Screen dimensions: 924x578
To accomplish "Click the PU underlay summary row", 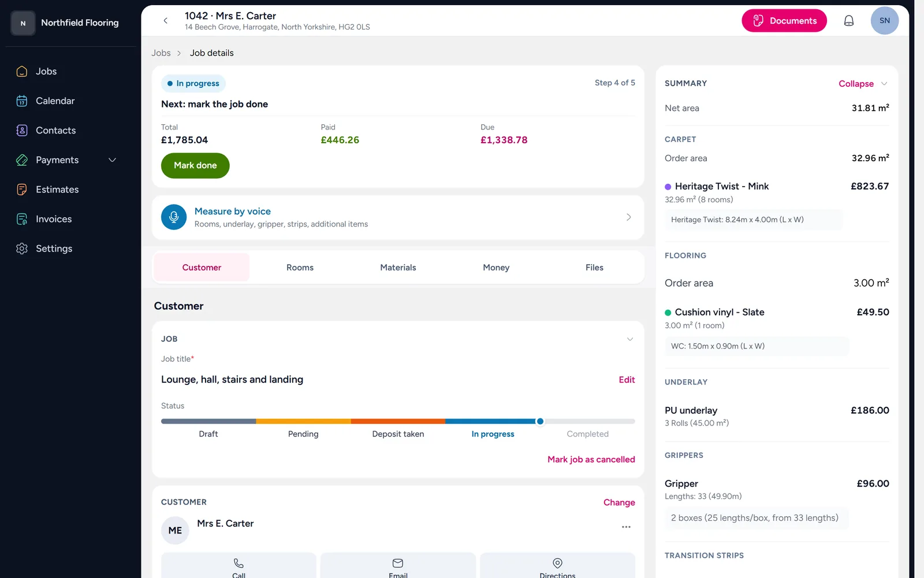I will [x=777, y=416].
